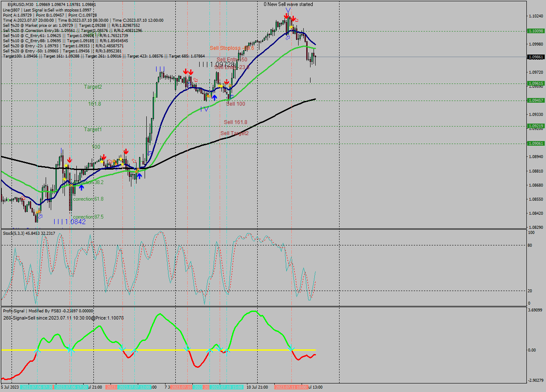Click the blue up buy arrow below the candles
546x392 pixels.
point(215,97)
